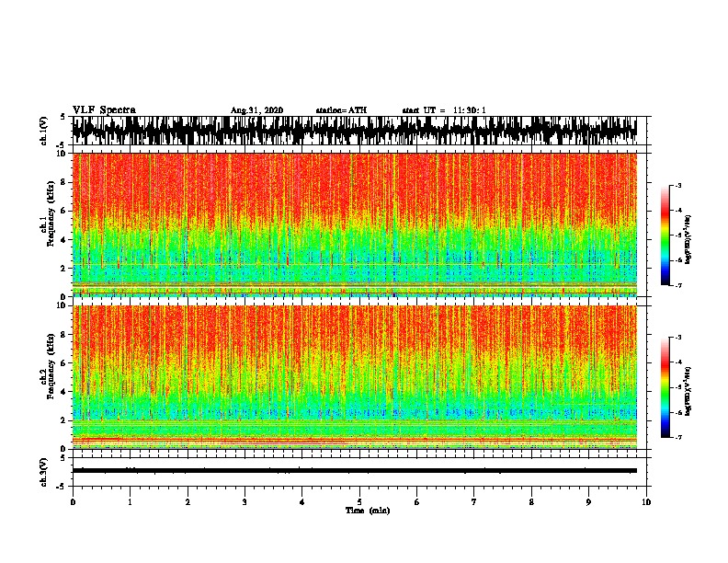Click the "Time (min)" axis title
The image size is (728, 563).
click(368, 511)
